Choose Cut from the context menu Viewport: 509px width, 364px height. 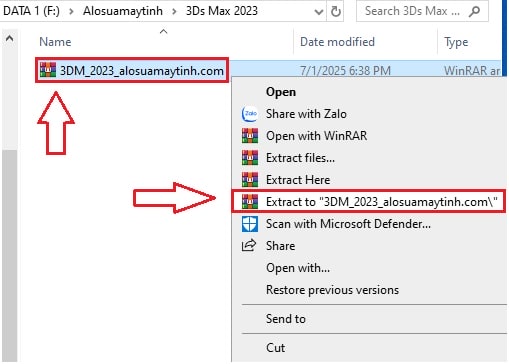coord(275,348)
